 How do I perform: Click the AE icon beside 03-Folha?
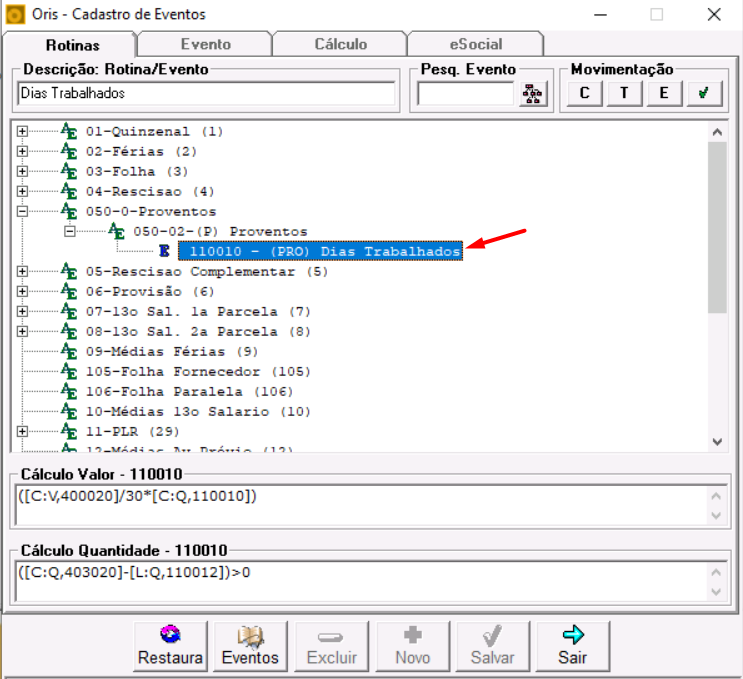pyautogui.click(x=69, y=171)
